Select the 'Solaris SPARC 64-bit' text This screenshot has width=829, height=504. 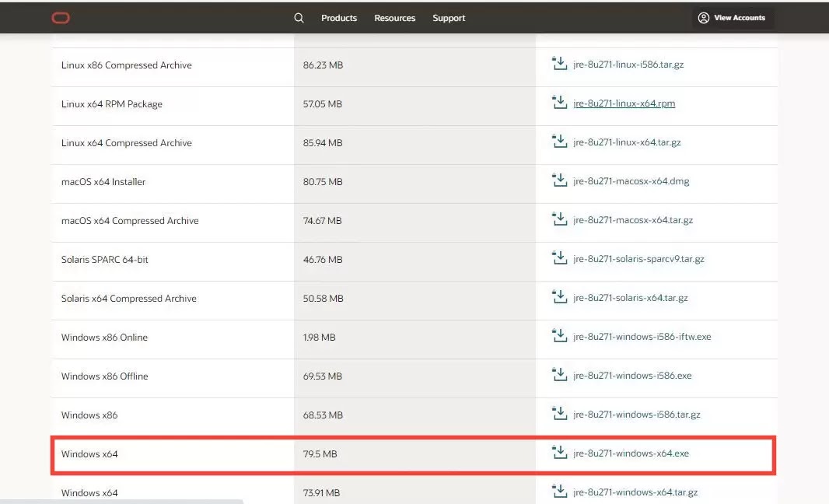pyautogui.click(x=105, y=260)
